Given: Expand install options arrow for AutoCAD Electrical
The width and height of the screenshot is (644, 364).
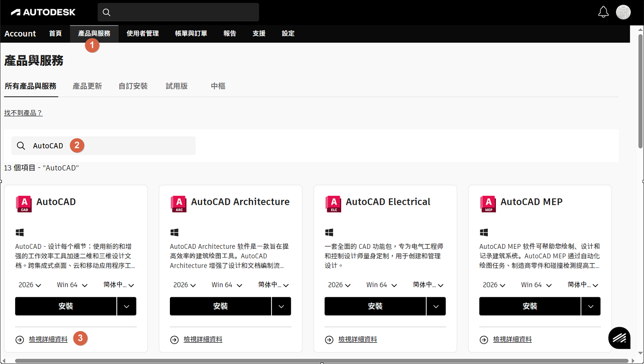Looking at the screenshot, I should tap(436, 306).
